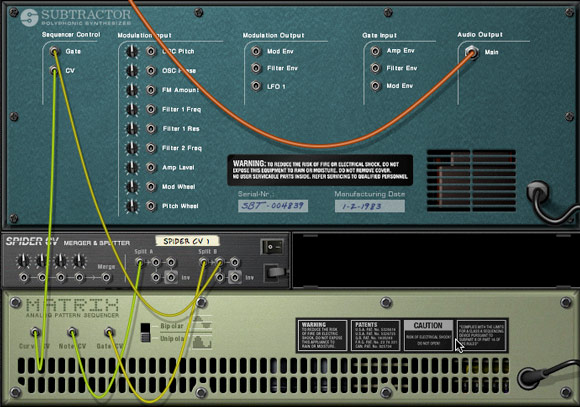Toggle the Bipolar/Unipolar switch on Matrix
580x407 pixels.
click(x=145, y=332)
